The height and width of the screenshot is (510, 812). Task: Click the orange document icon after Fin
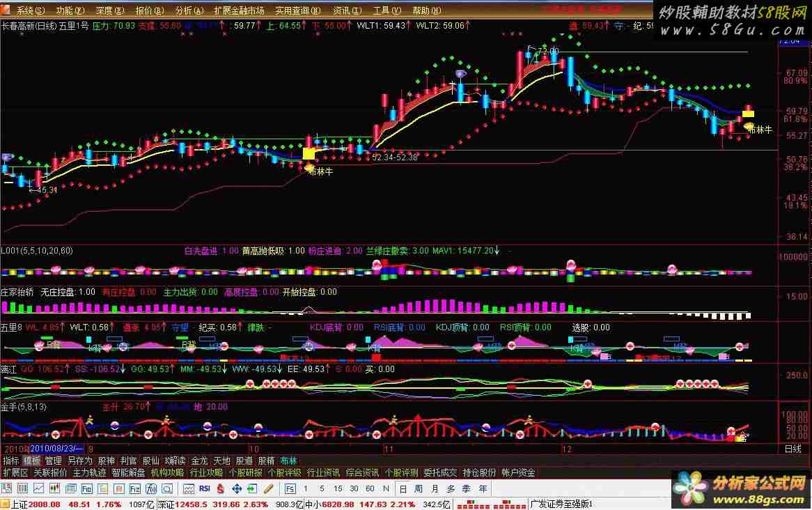point(102,488)
